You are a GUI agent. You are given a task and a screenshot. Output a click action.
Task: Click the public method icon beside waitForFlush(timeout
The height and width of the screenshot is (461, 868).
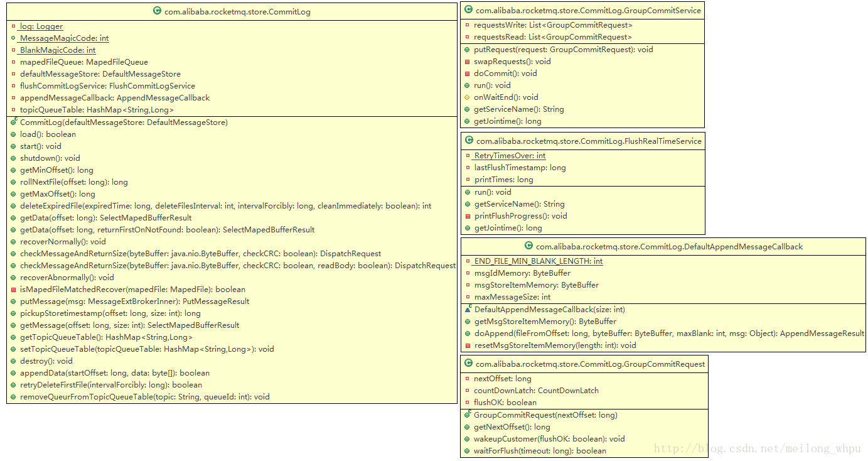click(467, 451)
